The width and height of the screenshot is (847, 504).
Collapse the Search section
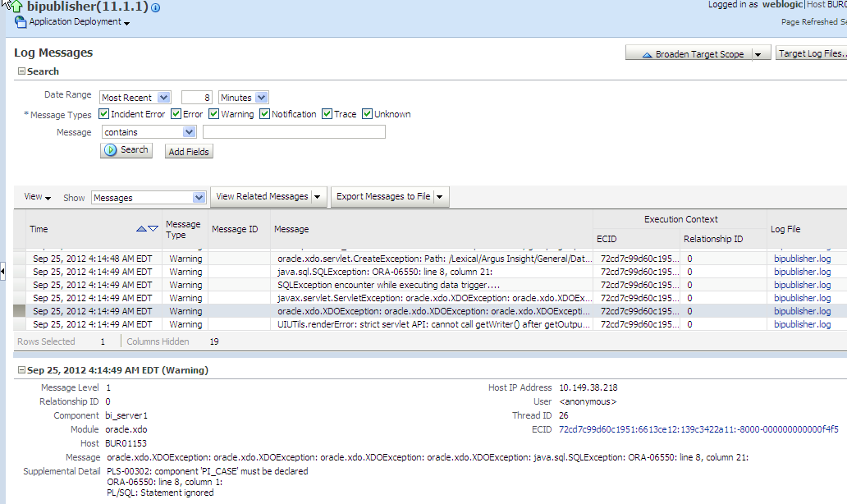(21, 71)
